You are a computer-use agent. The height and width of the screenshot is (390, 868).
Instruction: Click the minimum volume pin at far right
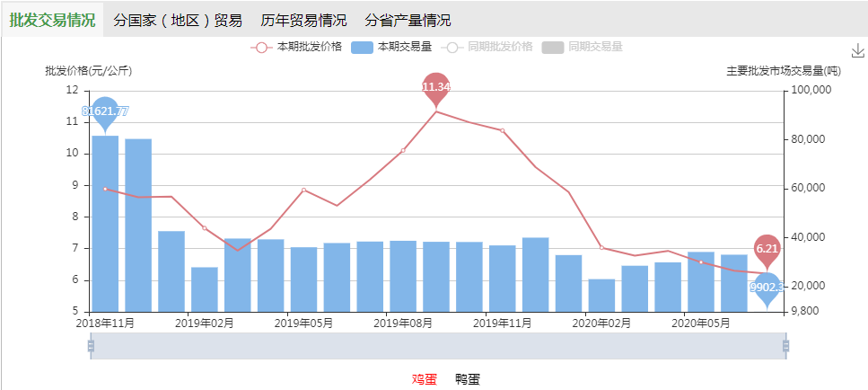[767, 287]
